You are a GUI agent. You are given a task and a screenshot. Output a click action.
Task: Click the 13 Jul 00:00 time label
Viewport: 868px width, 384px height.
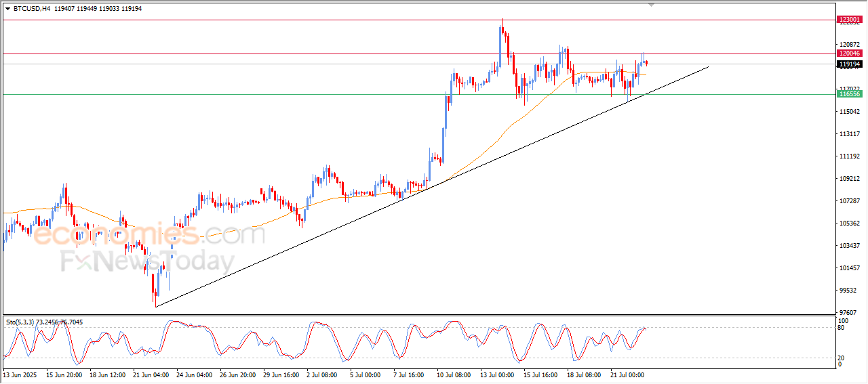(498, 374)
